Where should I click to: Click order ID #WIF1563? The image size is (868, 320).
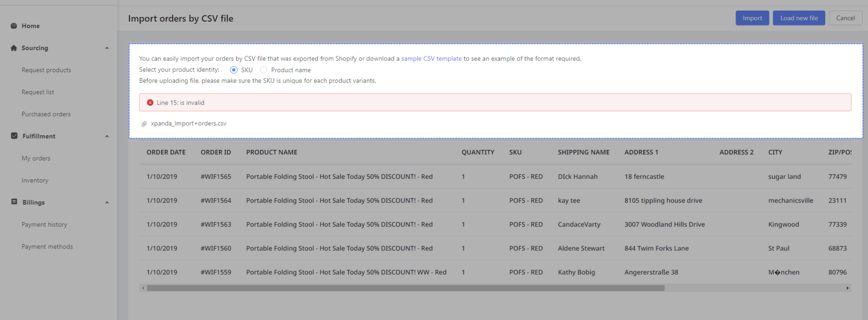216,224
